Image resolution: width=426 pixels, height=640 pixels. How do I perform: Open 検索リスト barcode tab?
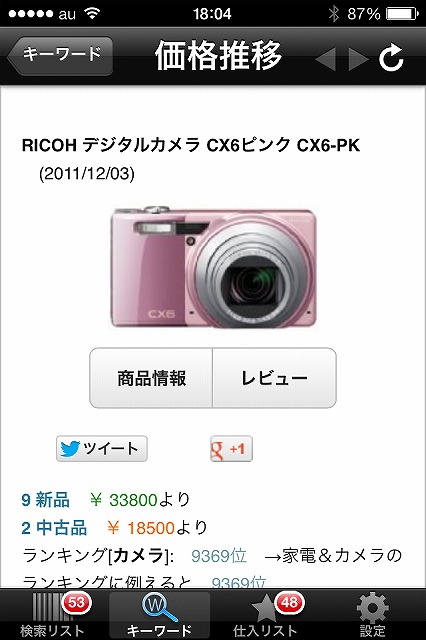tap(53, 615)
